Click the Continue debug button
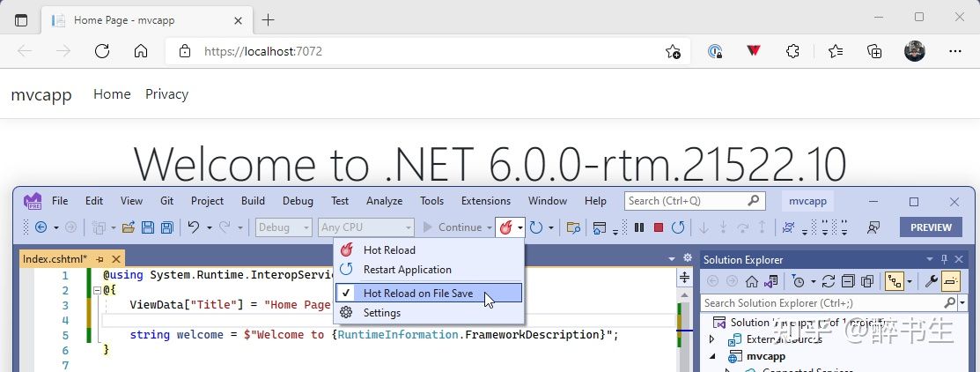The image size is (980, 372). [453, 227]
